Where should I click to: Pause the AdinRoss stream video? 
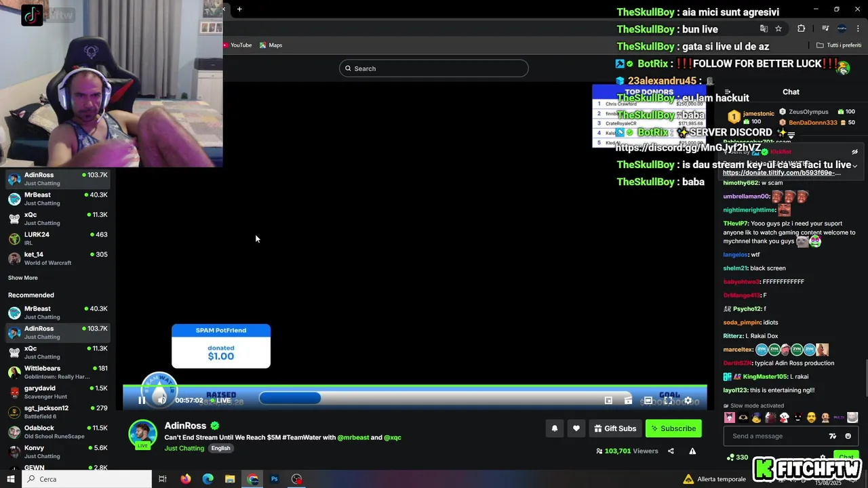pos(142,401)
